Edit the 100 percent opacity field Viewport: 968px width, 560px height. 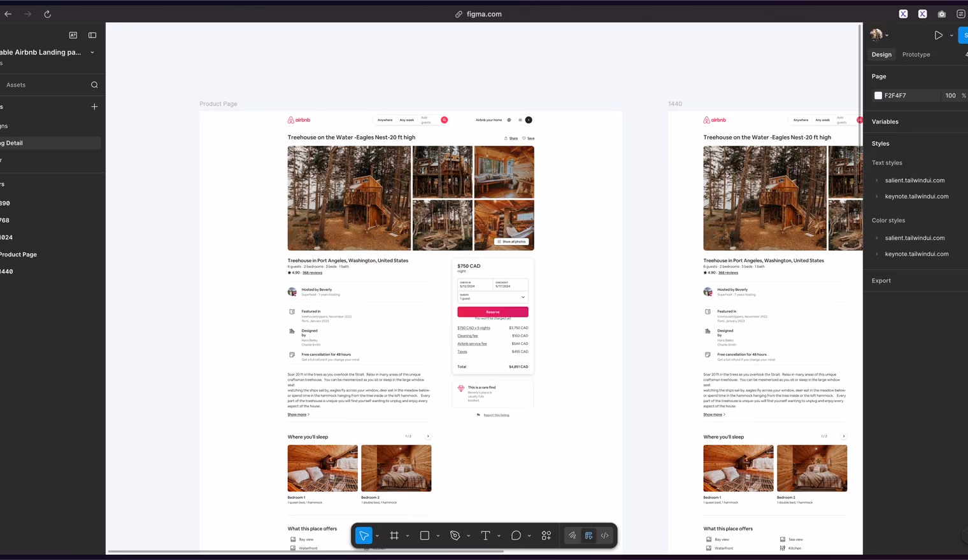click(x=950, y=95)
